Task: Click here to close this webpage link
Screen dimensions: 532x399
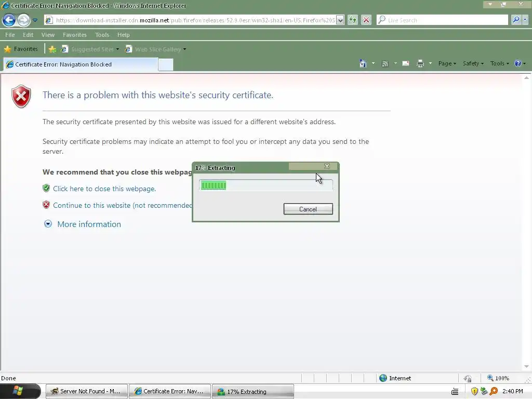Action: (x=104, y=189)
